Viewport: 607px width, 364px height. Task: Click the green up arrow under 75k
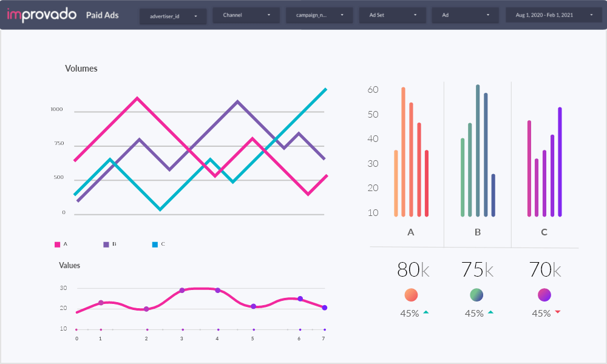pos(490,312)
